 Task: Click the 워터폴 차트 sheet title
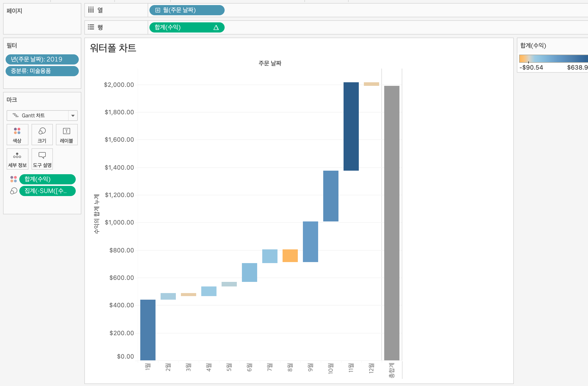(113, 48)
